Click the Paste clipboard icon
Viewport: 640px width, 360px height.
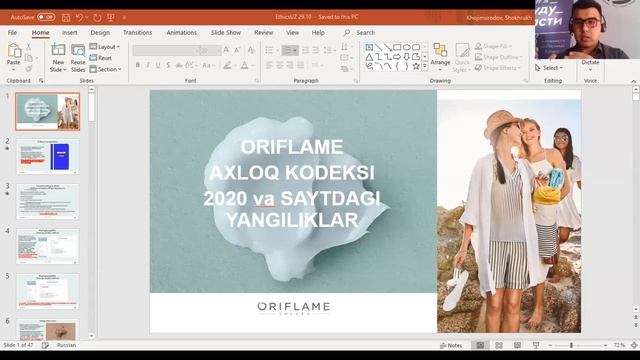tap(14, 51)
